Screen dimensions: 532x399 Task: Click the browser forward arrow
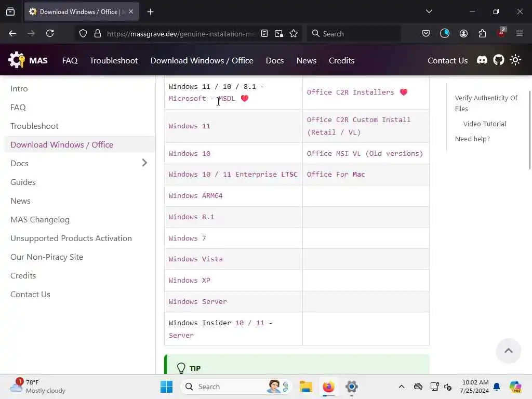(x=31, y=33)
